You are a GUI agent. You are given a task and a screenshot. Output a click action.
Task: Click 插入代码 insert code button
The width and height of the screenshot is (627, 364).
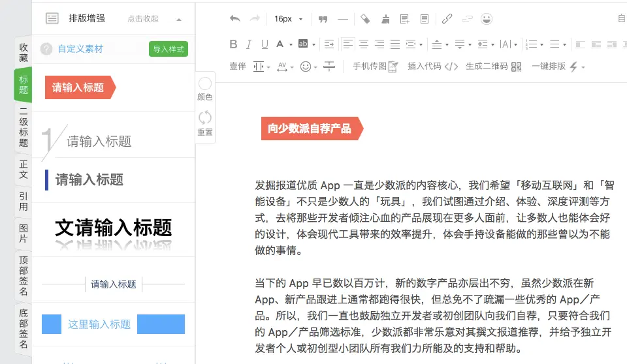432,67
